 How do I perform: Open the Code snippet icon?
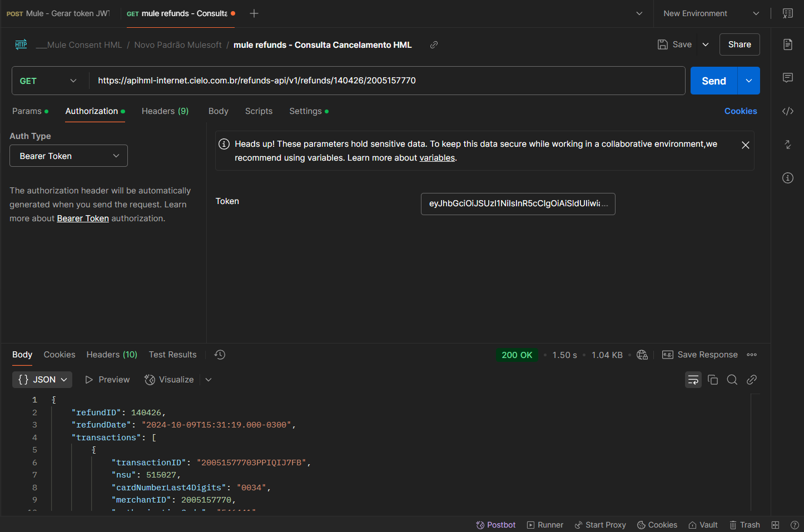pyautogui.click(x=787, y=111)
